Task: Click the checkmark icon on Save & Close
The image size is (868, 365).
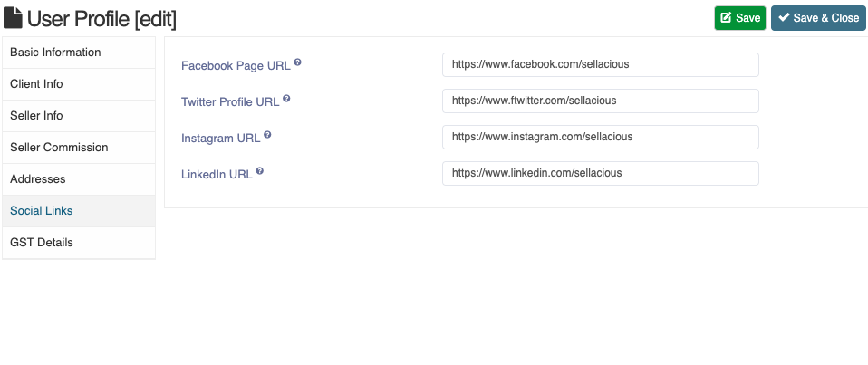Action: point(784,18)
